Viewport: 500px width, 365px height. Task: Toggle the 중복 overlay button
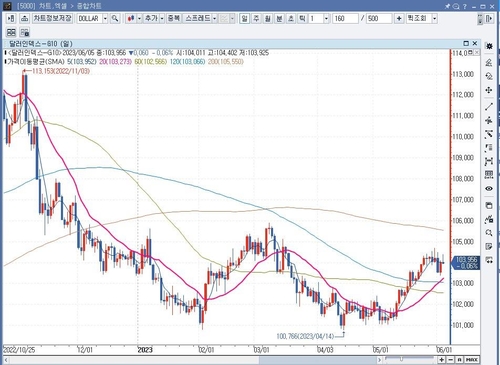[173, 18]
